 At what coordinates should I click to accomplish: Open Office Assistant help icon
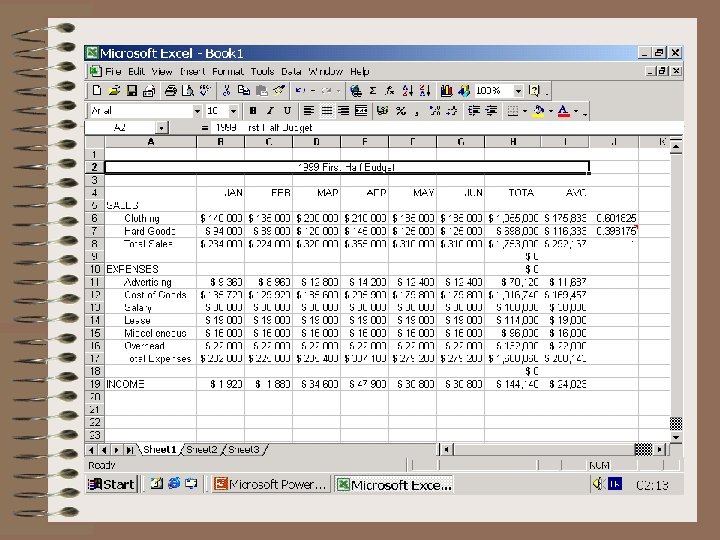coord(534,90)
